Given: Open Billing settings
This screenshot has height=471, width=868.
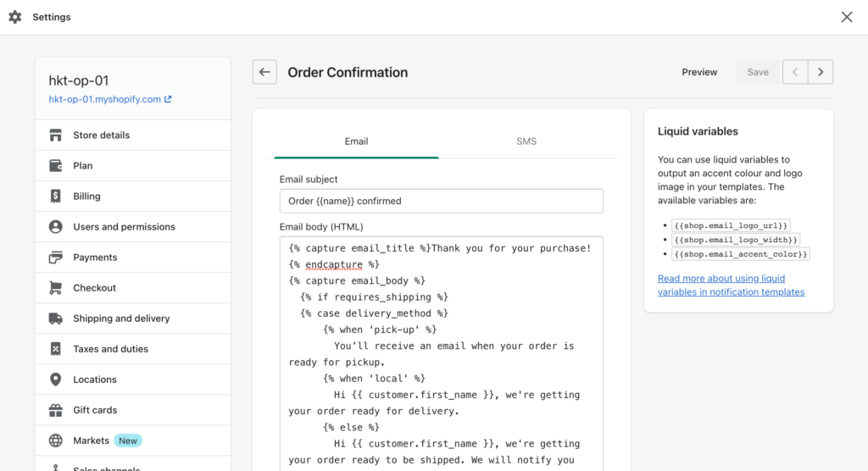Looking at the screenshot, I should pos(133,196).
